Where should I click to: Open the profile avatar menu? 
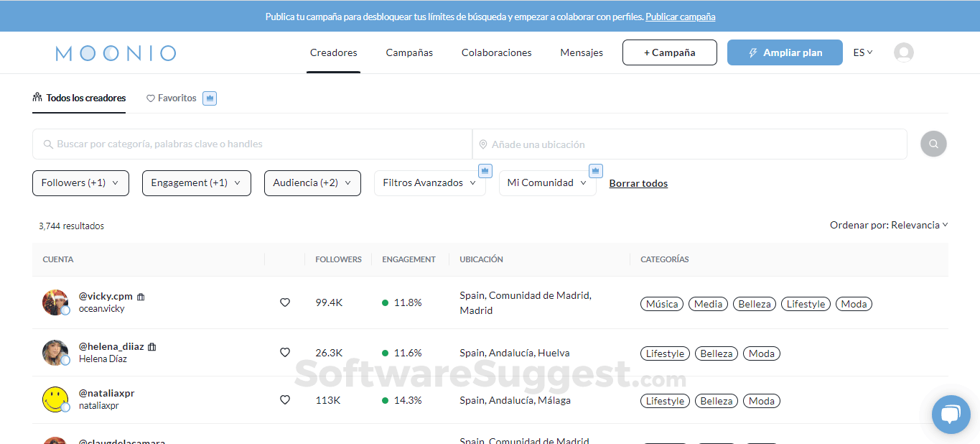coord(903,52)
